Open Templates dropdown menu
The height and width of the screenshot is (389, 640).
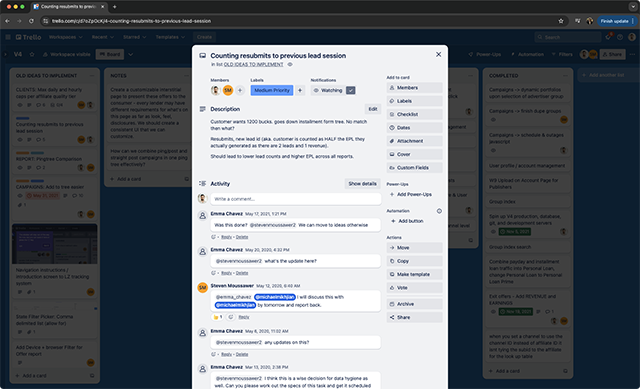170,37
